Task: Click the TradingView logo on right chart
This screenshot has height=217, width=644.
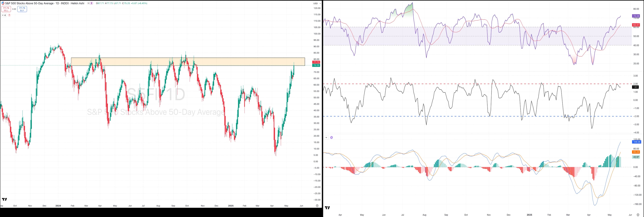Action: (x=327, y=207)
